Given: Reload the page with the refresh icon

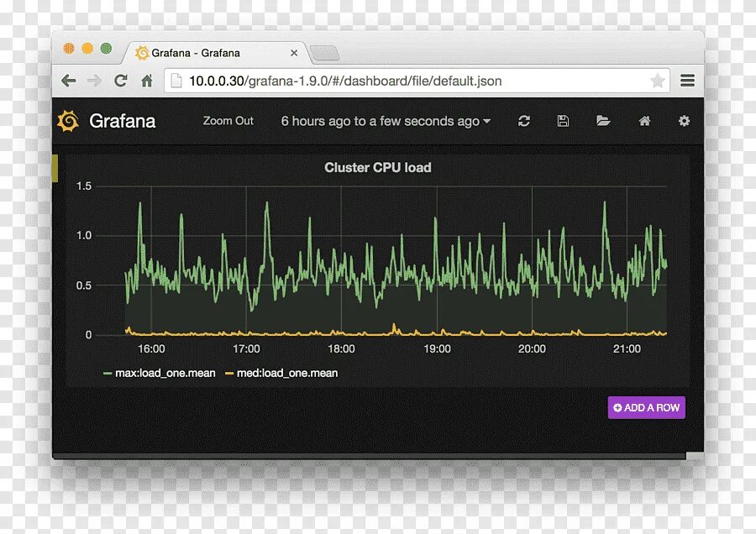Looking at the screenshot, I should 120,81.
